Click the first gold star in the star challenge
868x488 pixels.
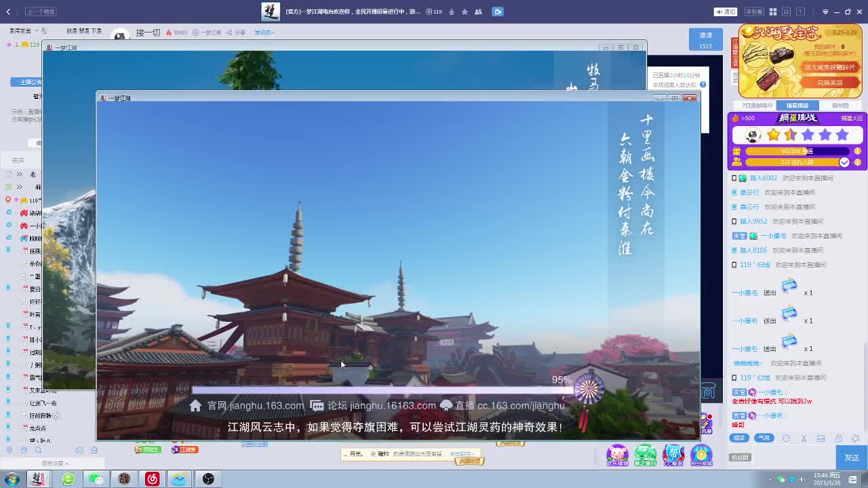click(x=773, y=135)
